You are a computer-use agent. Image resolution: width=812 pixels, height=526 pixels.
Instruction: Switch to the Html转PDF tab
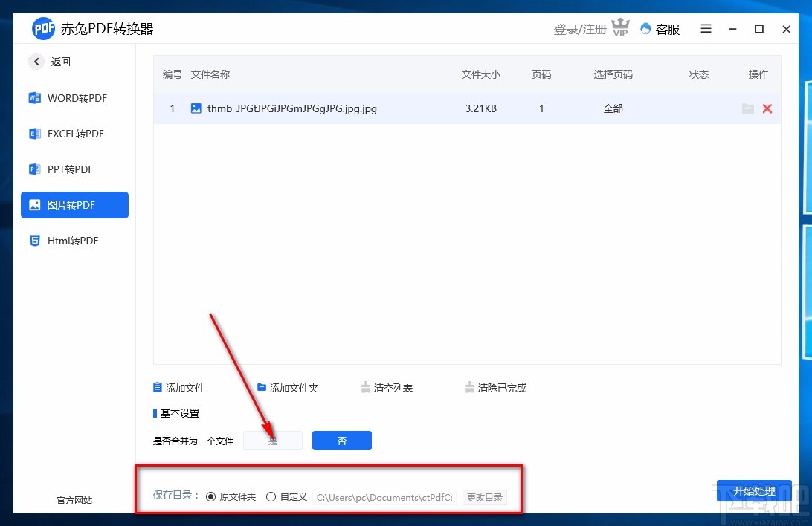pyautogui.click(x=74, y=240)
